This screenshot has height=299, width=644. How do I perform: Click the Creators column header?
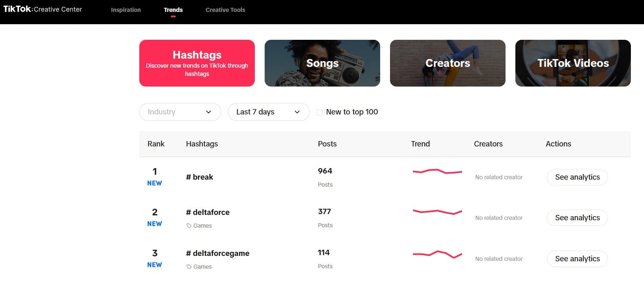click(488, 144)
